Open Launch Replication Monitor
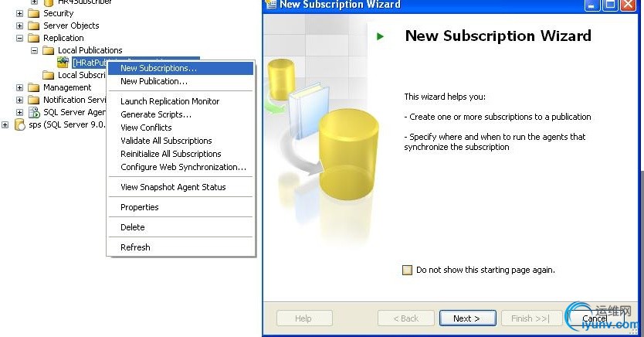The width and height of the screenshot is (644, 337). 181,101
